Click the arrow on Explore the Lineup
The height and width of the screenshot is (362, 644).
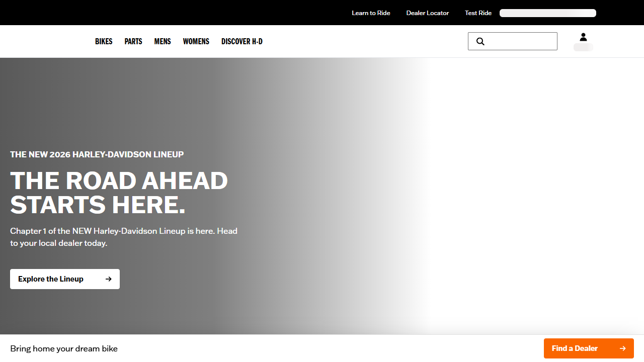(x=108, y=279)
